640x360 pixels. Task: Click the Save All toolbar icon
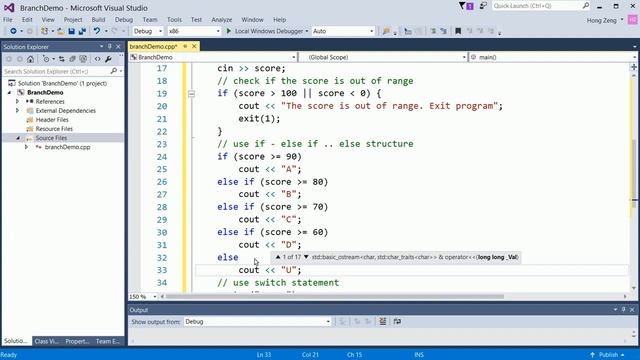coord(82,31)
